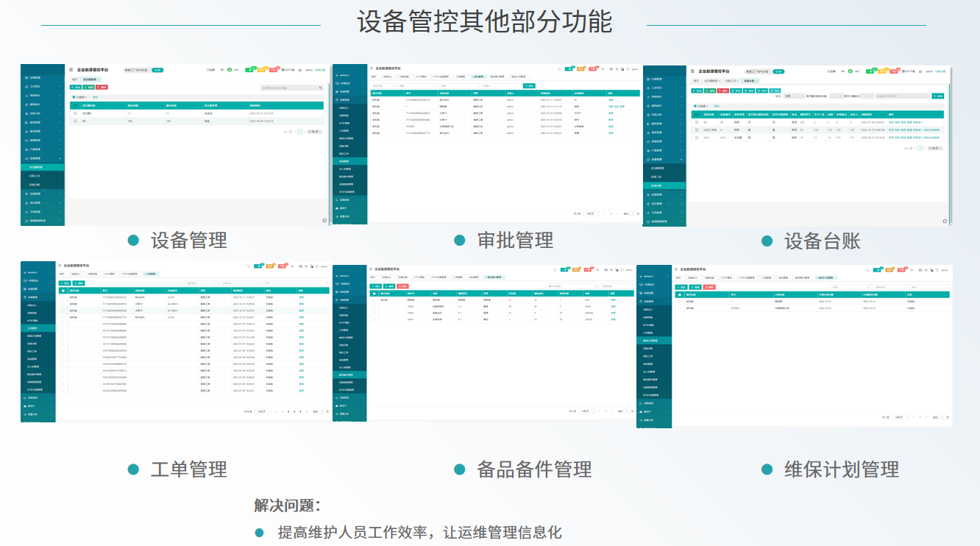Tick the first row checkbox in 设备台账 screenshot table
The width and height of the screenshot is (980, 546).
[x=697, y=122]
